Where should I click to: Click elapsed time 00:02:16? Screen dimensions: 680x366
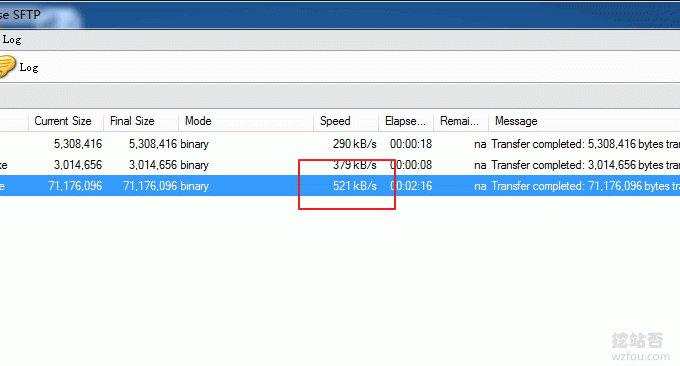point(411,186)
